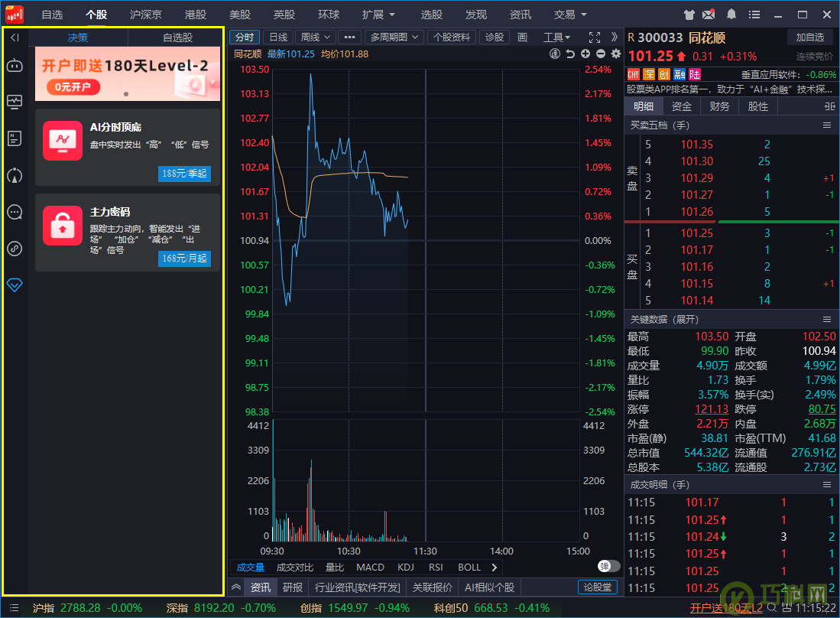Viewport: 840px width, 618px height.
Task: Show more indicators with right chevron
Action: pyautogui.click(x=495, y=567)
